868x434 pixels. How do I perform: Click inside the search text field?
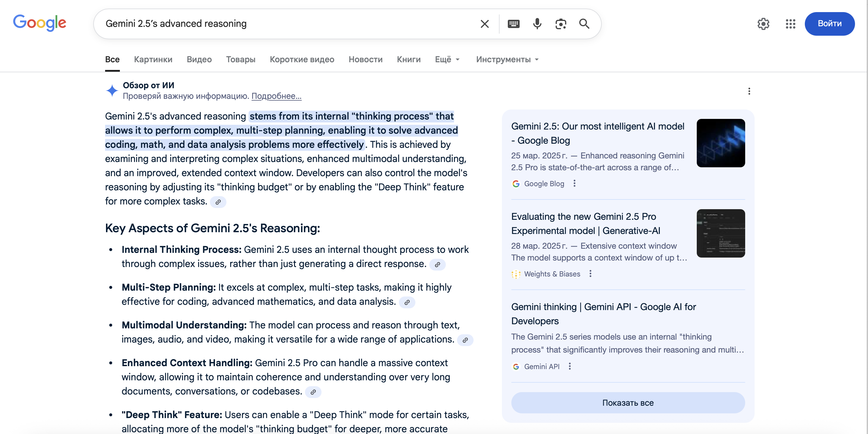pyautogui.click(x=286, y=24)
